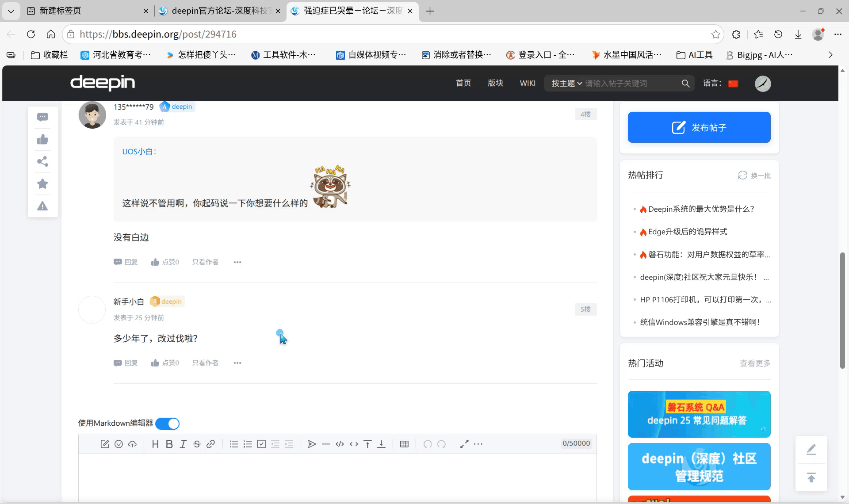Expand more editor toolbar options
The height and width of the screenshot is (504, 849).
[x=478, y=444]
